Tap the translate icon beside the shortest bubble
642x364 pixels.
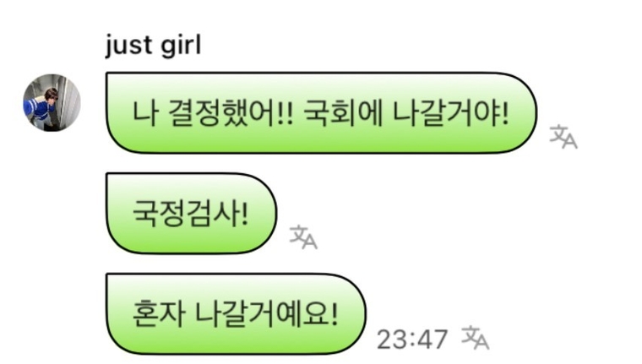pyautogui.click(x=303, y=237)
